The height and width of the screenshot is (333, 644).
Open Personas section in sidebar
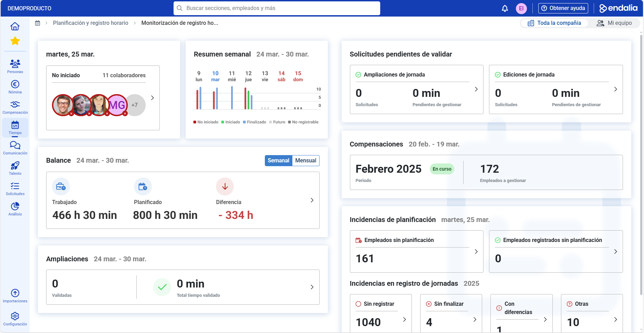15,66
